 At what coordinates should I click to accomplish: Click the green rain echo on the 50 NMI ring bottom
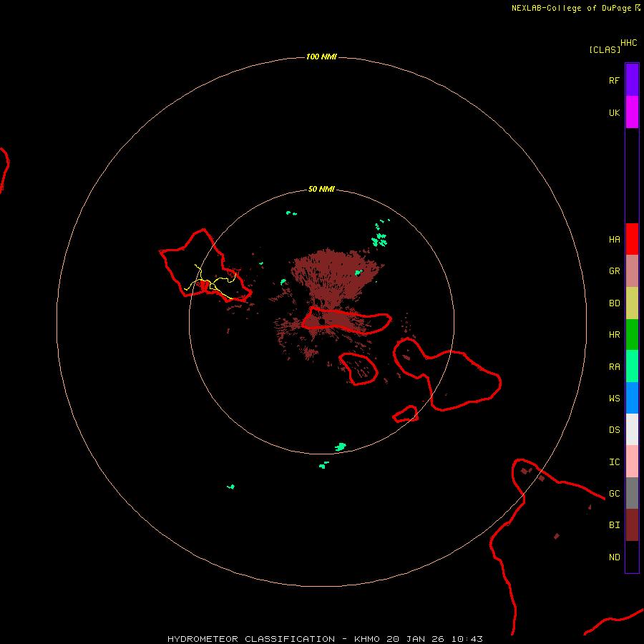pyautogui.click(x=341, y=447)
